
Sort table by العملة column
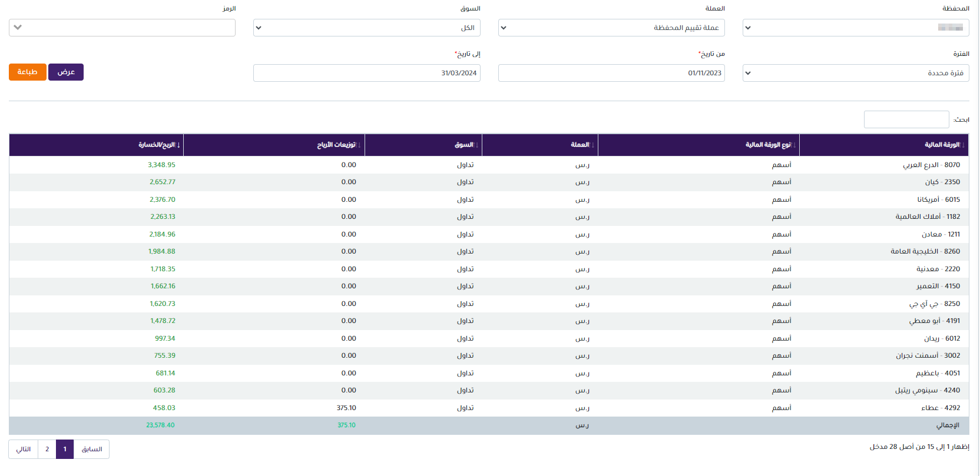point(580,145)
